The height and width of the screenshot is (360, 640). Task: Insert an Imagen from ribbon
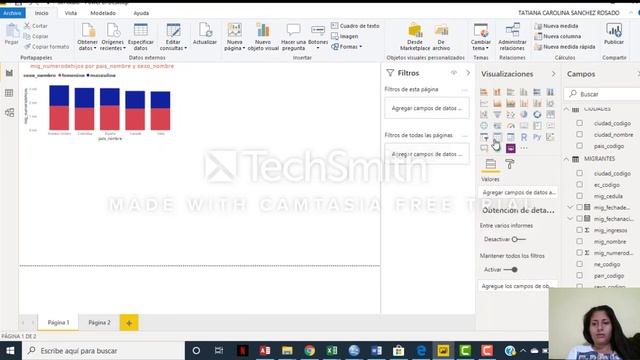pyautogui.click(x=344, y=36)
